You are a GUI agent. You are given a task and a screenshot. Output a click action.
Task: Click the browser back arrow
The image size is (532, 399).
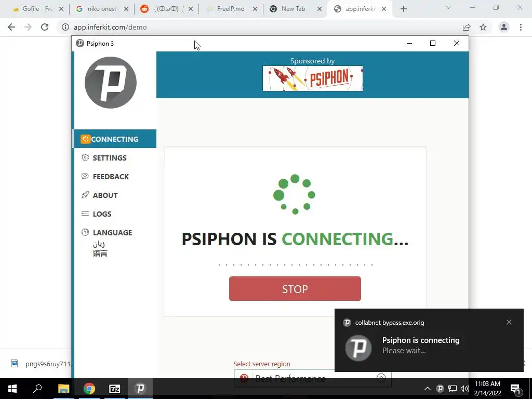[x=11, y=27]
